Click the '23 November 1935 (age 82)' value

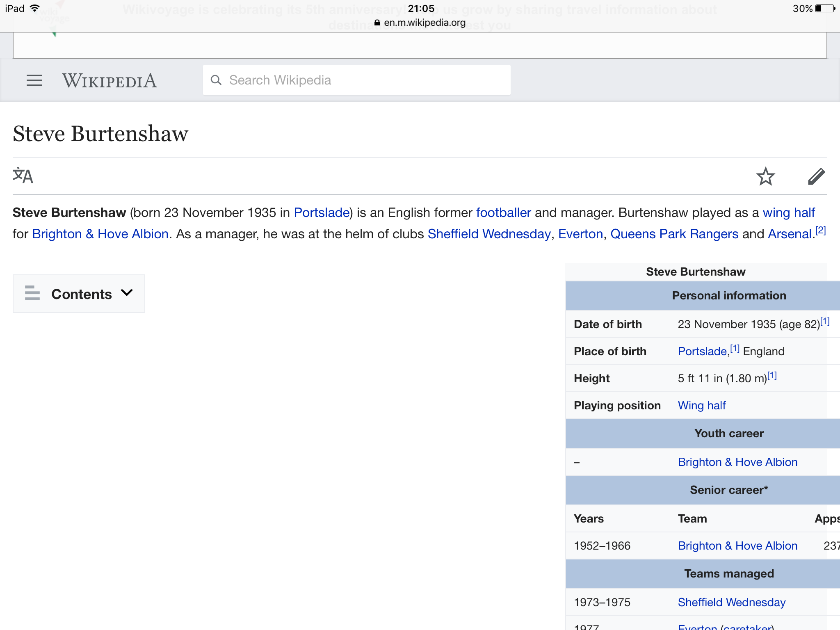[x=749, y=324]
